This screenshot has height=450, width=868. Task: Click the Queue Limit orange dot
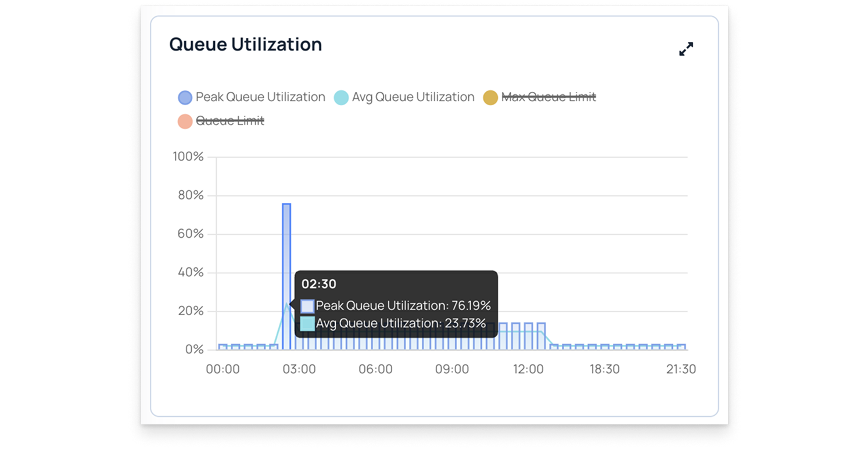185,121
